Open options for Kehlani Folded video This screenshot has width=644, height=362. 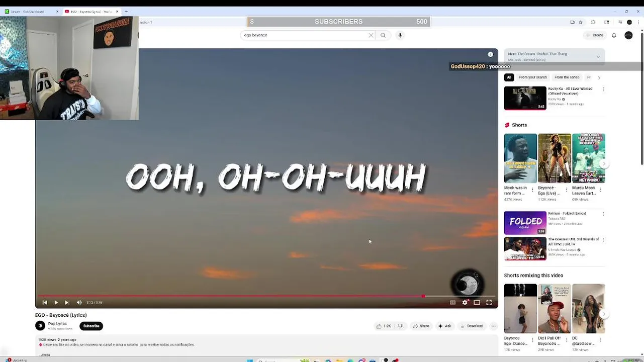(603, 214)
